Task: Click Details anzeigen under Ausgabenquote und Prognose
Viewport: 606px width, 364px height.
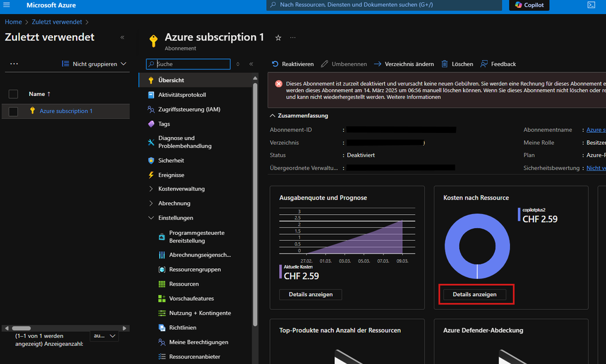Action: click(311, 294)
